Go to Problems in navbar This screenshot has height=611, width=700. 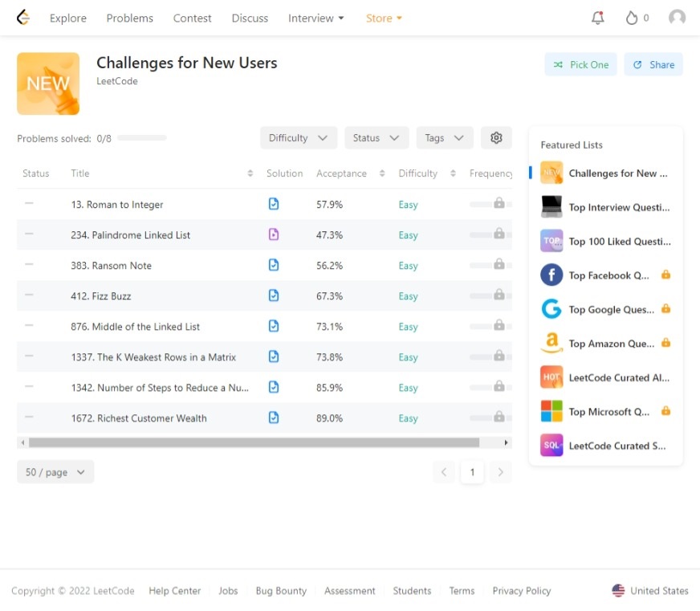click(129, 18)
